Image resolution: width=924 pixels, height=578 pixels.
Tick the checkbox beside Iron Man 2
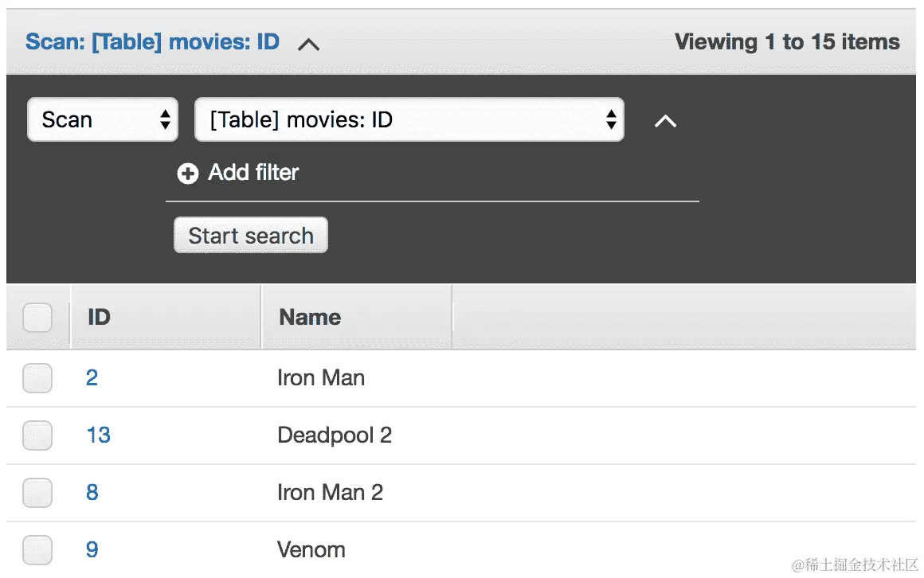(x=37, y=493)
